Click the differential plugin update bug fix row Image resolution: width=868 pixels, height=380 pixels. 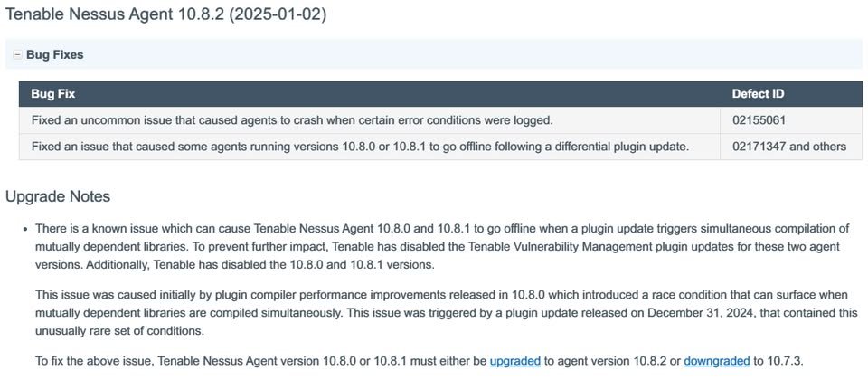[440, 147]
